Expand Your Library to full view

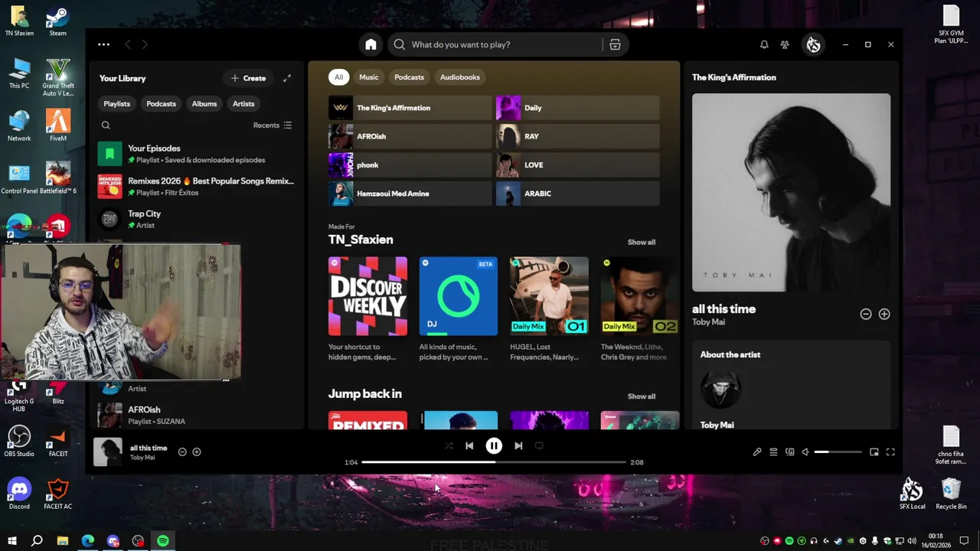pyautogui.click(x=287, y=78)
